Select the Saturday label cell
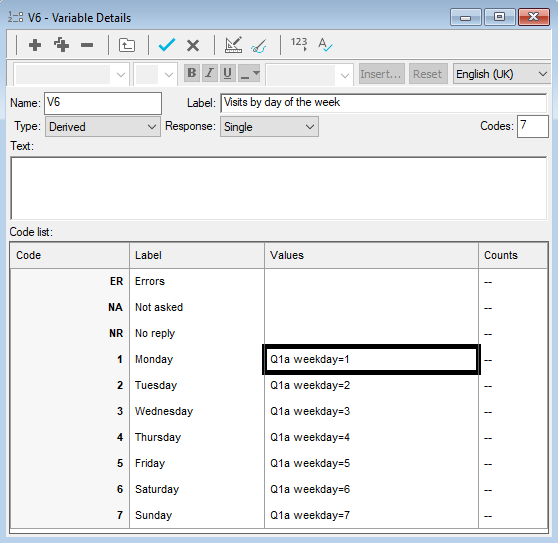This screenshot has width=558, height=543. (197, 489)
